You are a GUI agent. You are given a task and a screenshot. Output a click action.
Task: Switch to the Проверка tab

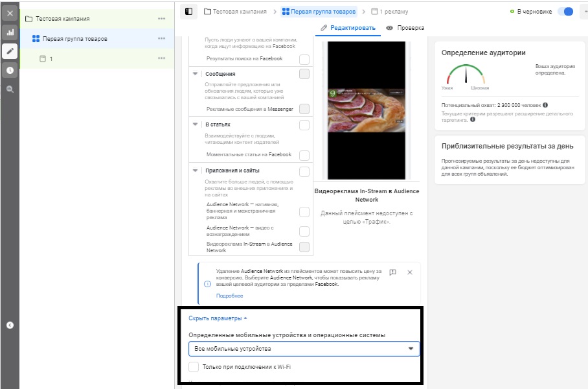coord(405,28)
